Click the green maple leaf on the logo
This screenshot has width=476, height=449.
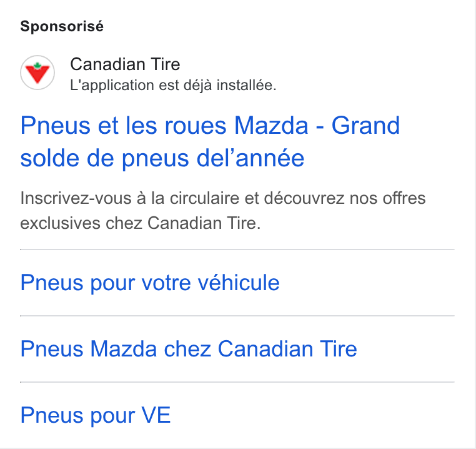point(37,66)
